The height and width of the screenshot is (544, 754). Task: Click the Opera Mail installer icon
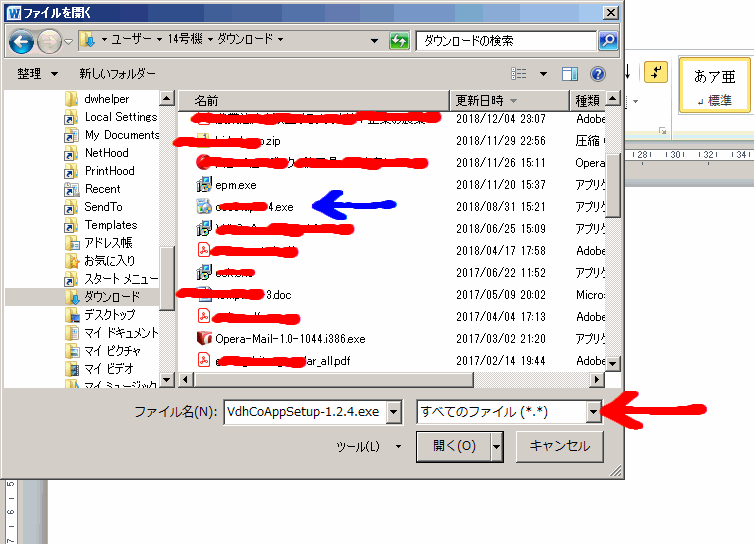pyautogui.click(x=204, y=339)
